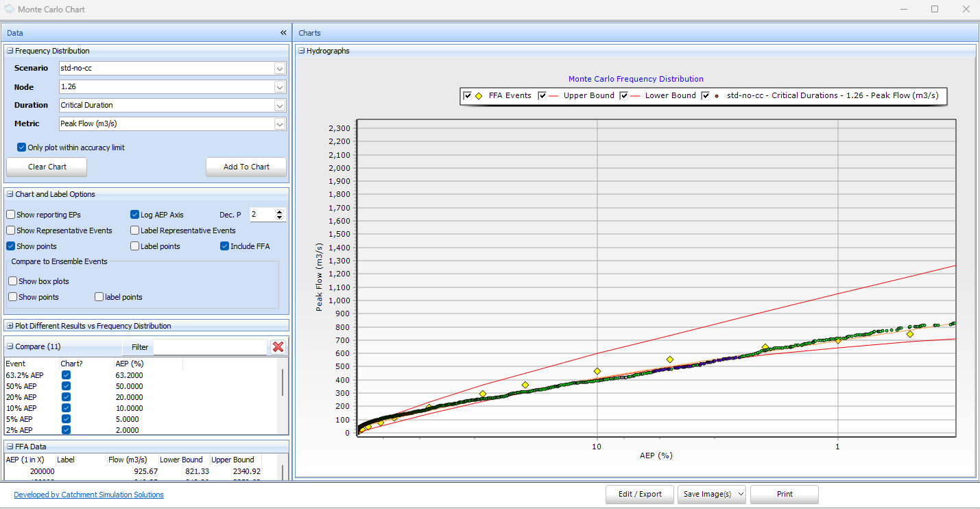Collapse the Data panel with double chevron
The height and width of the screenshot is (509, 980).
point(283,33)
